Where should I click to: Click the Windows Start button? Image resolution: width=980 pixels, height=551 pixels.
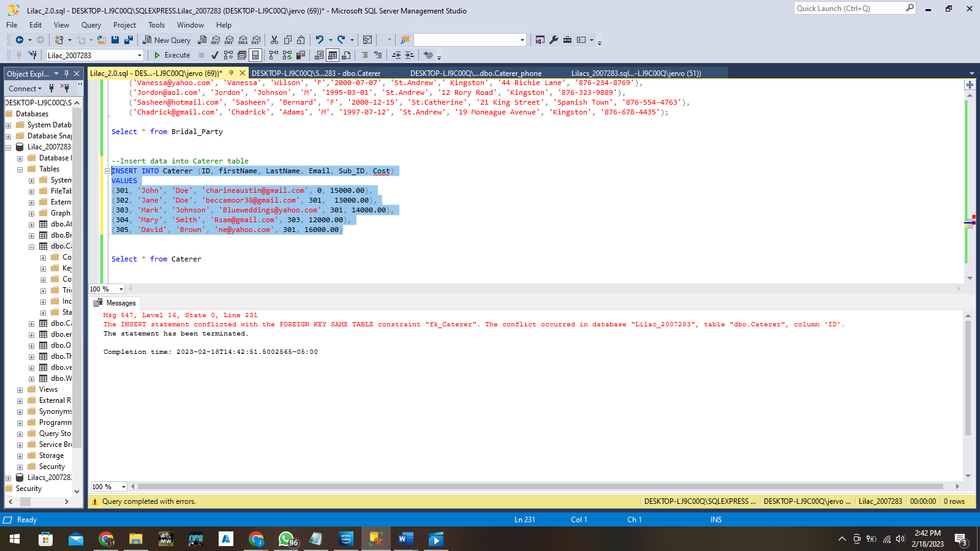pos(15,539)
